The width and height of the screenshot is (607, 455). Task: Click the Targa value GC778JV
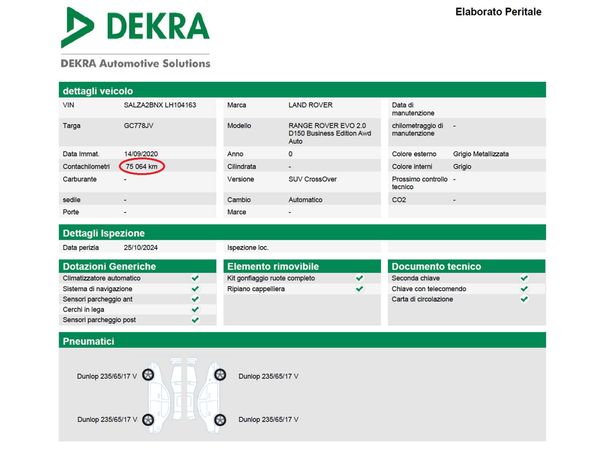click(139, 125)
